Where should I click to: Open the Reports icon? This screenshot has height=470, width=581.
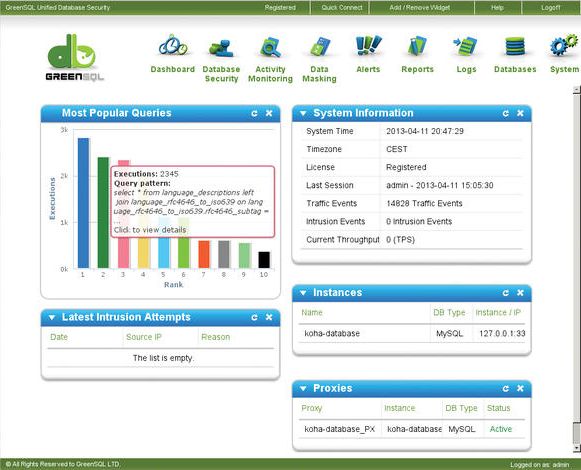pyautogui.click(x=417, y=46)
